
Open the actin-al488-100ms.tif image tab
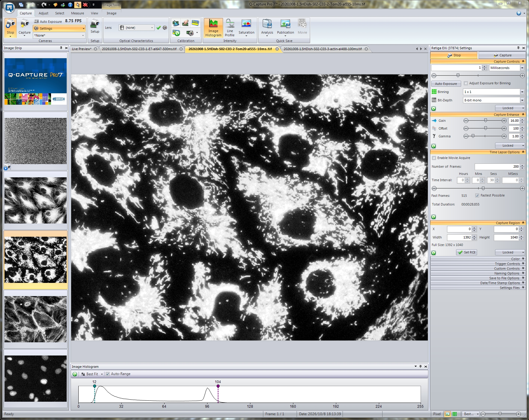tap(323, 49)
